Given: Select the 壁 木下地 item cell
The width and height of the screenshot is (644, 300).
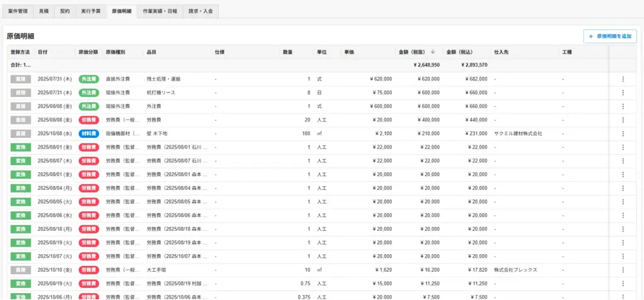Looking at the screenshot, I should tap(157, 133).
